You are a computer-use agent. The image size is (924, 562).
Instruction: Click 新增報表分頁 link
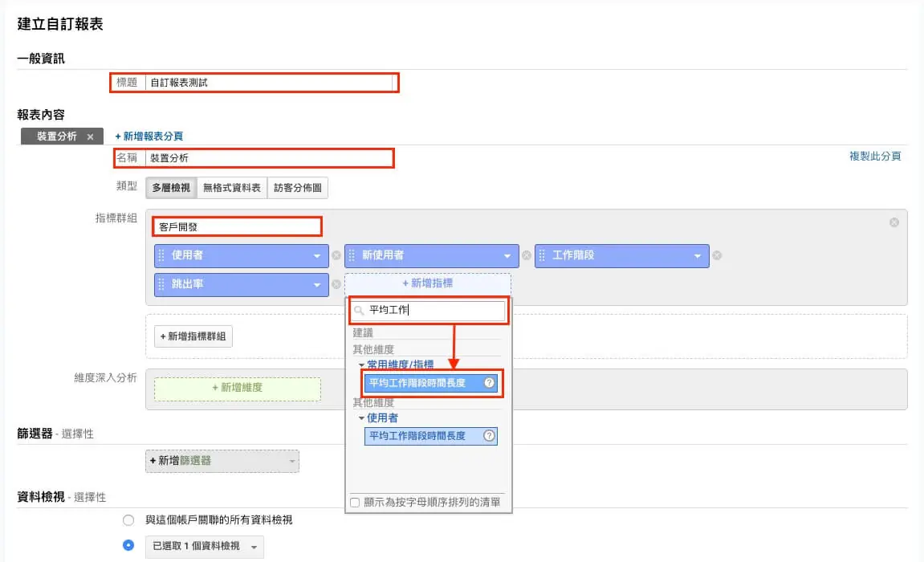(x=149, y=136)
